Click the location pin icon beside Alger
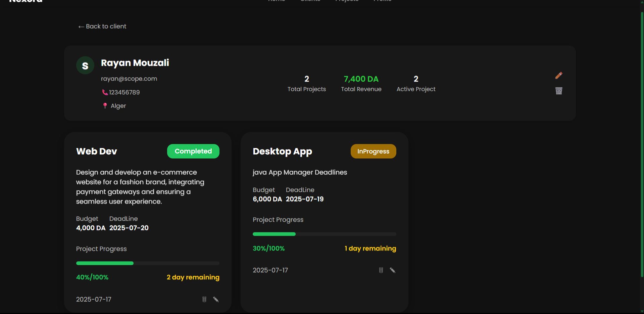Screen dimensions: 644x314 (x=105, y=105)
